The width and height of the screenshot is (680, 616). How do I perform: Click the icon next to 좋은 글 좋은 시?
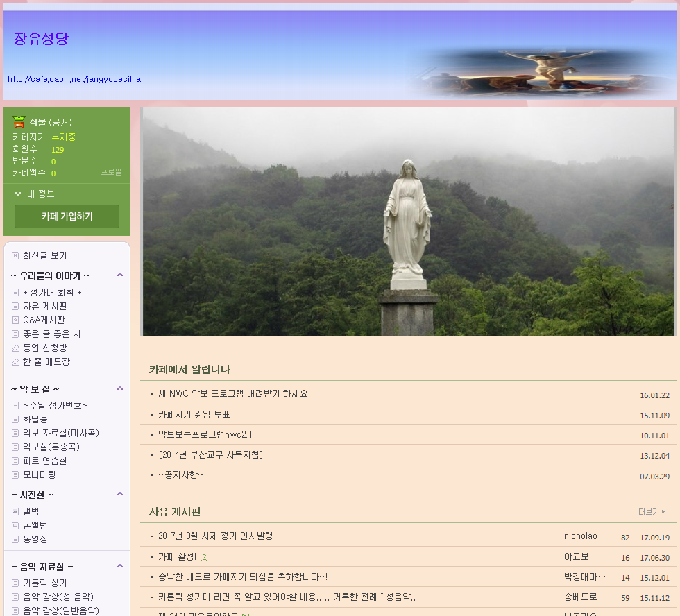click(15, 334)
